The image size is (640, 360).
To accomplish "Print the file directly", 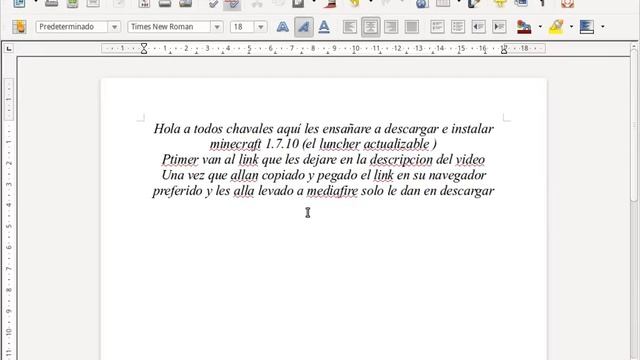I will tap(164, 4).
